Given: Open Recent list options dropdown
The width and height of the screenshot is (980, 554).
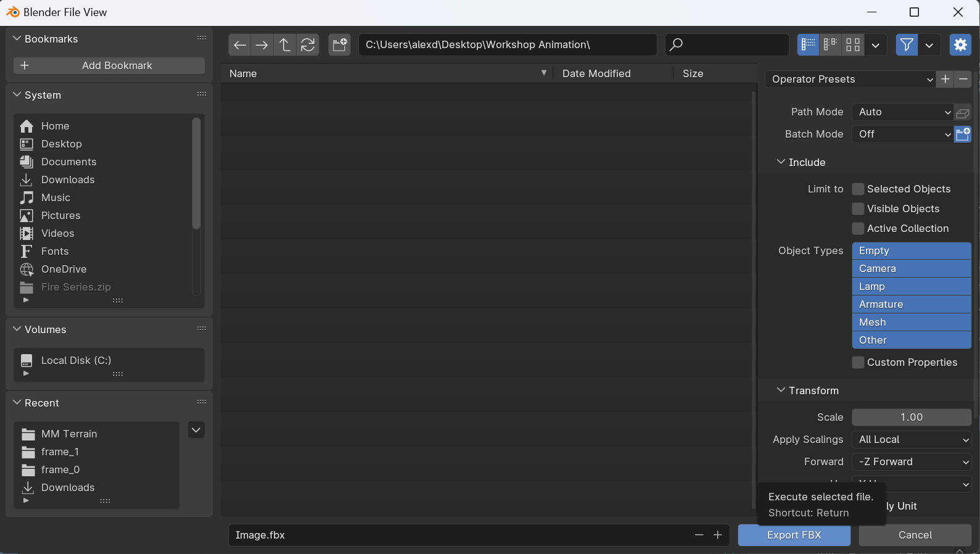Looking at the screenshot, I should 196,430.
